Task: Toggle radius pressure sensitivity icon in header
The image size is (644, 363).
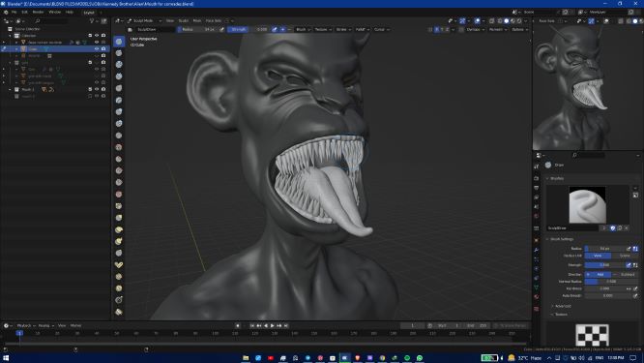Action: point(221,30)
